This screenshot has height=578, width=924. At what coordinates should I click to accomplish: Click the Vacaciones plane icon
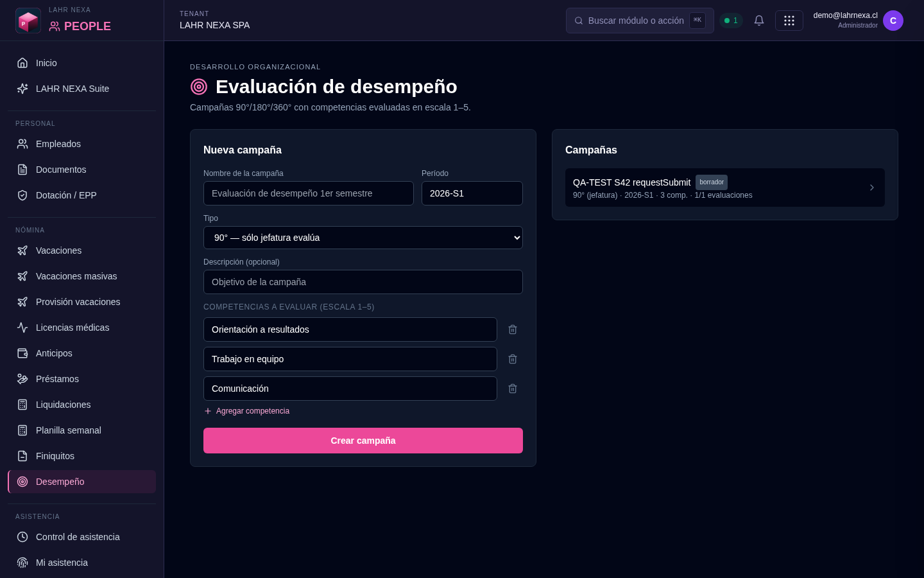[22, 250]
